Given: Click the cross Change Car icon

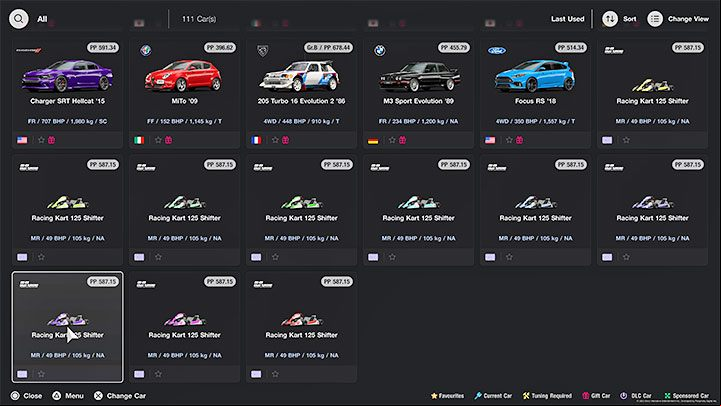Looking at the screenshot, I should 98,395.
